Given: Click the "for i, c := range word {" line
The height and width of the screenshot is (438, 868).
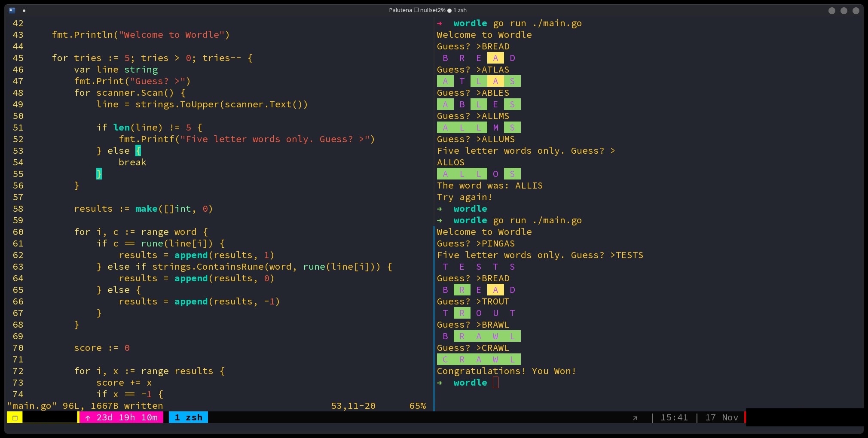Looking at the screenshot, I should click(141, 232).
